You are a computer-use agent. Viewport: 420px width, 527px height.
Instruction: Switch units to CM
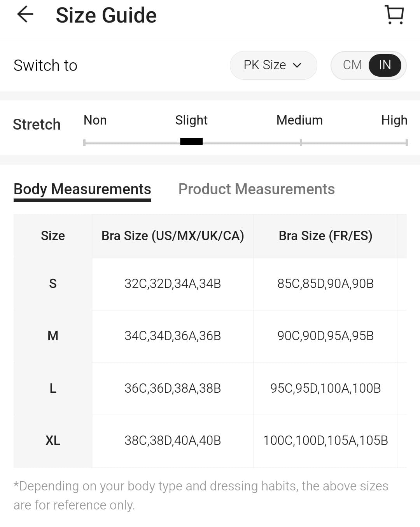[352, 65]
